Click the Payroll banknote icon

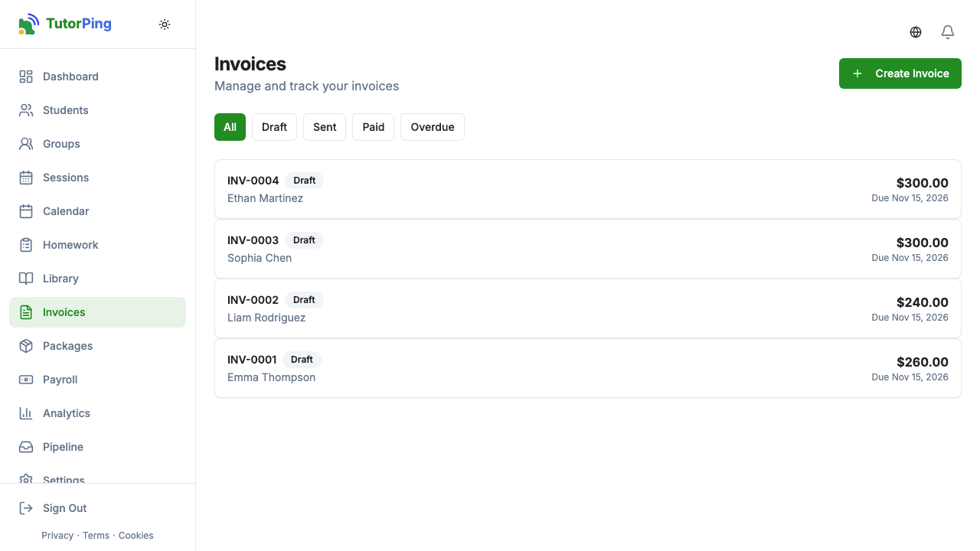26,380
